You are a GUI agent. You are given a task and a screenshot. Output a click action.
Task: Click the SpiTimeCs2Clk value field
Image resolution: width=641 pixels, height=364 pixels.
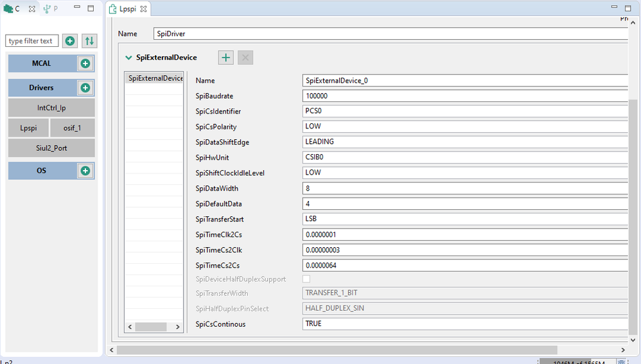pyautogui.click(x=465, y=250)
